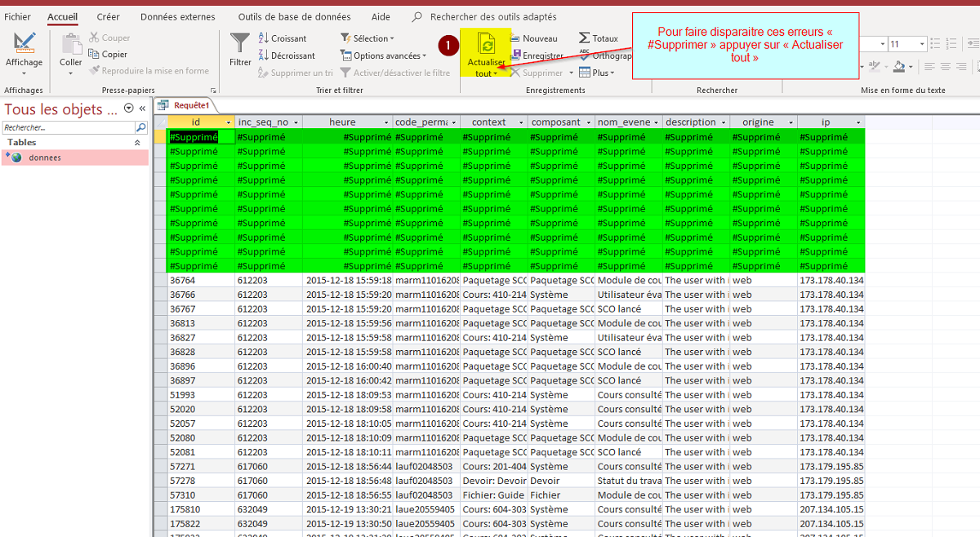Click the Copier icon

tap(94, 55)
